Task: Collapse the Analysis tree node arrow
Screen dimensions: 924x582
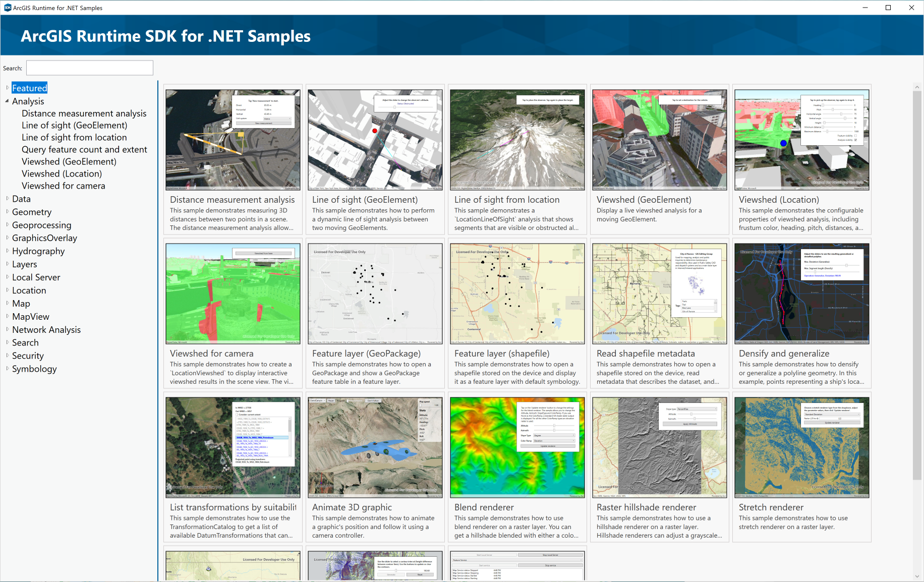Action: point(7,101)
